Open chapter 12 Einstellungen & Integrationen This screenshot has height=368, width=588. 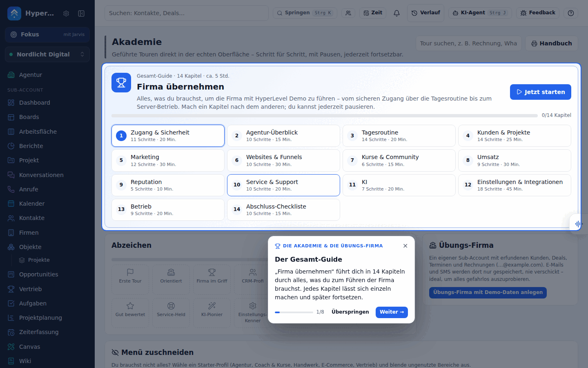[x=514, y=185]
